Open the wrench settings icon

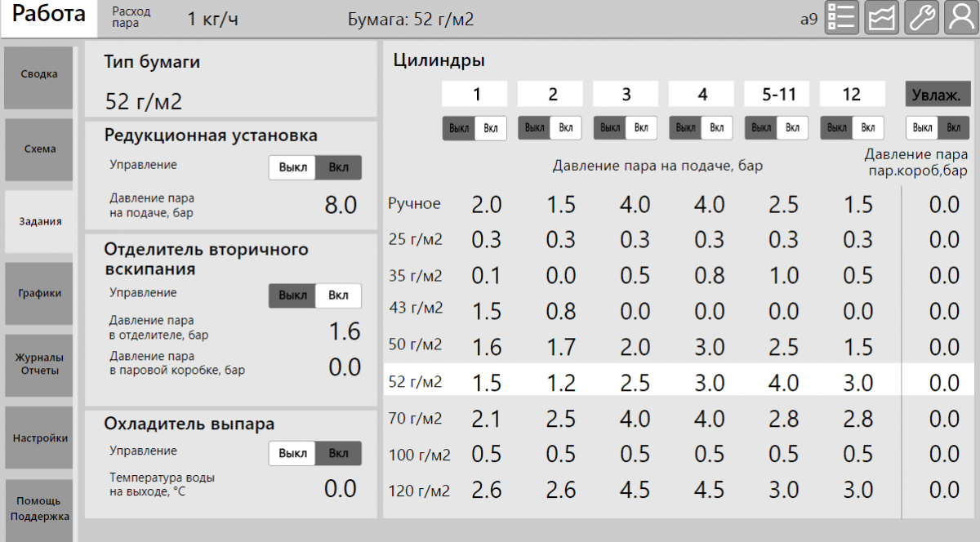point(921,17)
